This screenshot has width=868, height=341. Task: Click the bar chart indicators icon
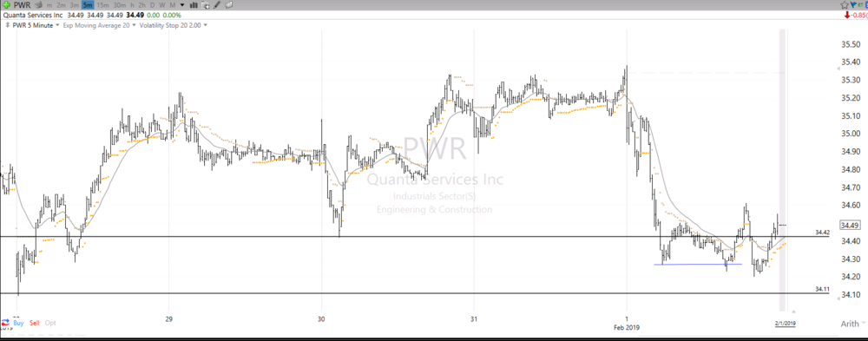coord(194,5)
